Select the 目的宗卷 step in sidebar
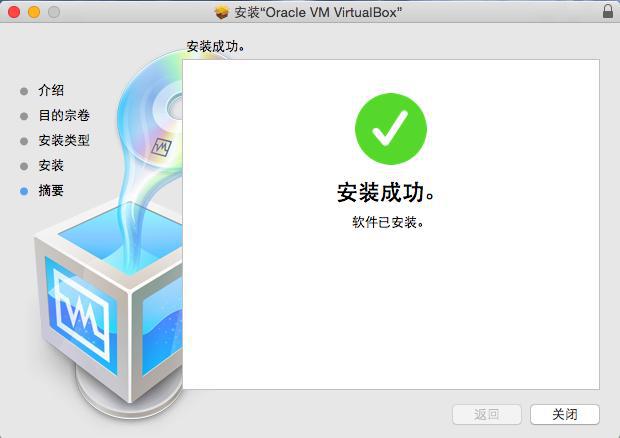Image resolution: width=620 pixels, height=438 pixels. pos(64,115)
